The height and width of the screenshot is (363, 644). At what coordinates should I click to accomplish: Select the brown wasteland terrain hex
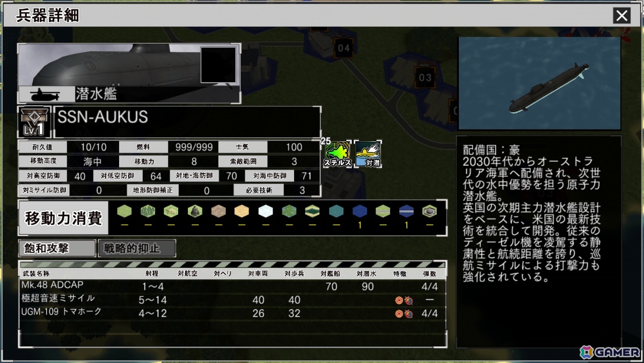point(218,212)
